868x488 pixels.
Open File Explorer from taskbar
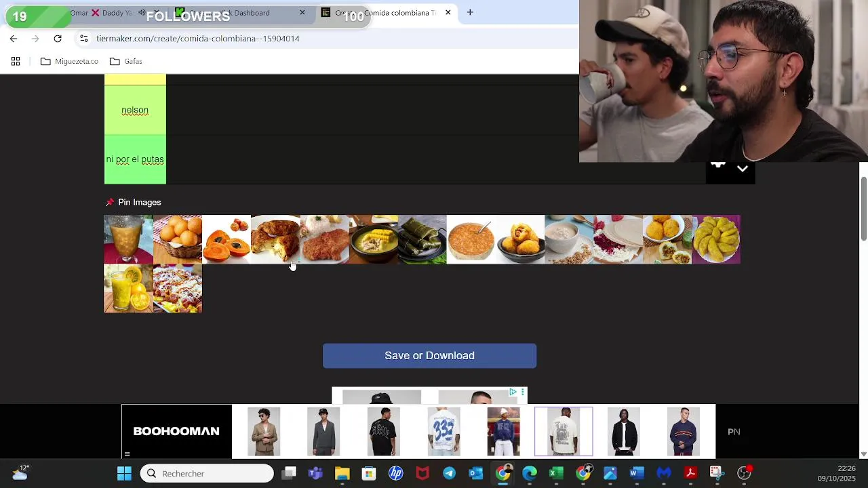click(x=342, y=473)
